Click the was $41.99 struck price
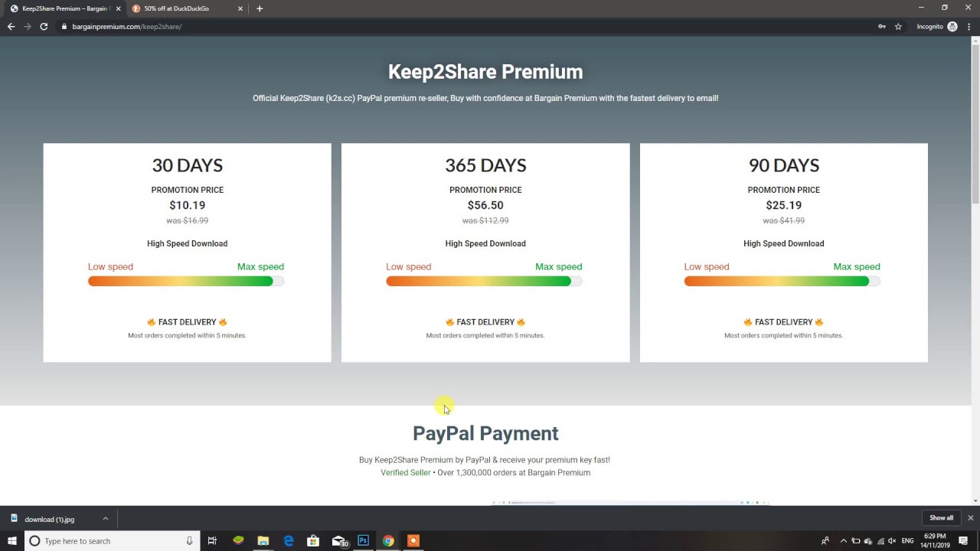980x551 pixels. [x=784, y=220]
